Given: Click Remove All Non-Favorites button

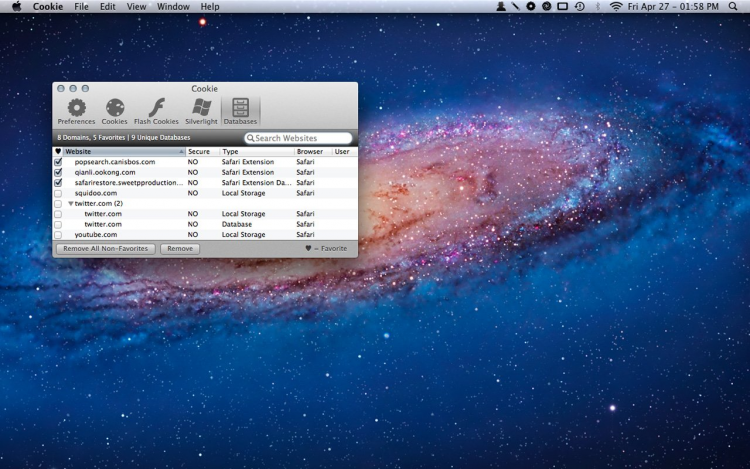Looking at the screenshot, I should click(x=105, y=248).
